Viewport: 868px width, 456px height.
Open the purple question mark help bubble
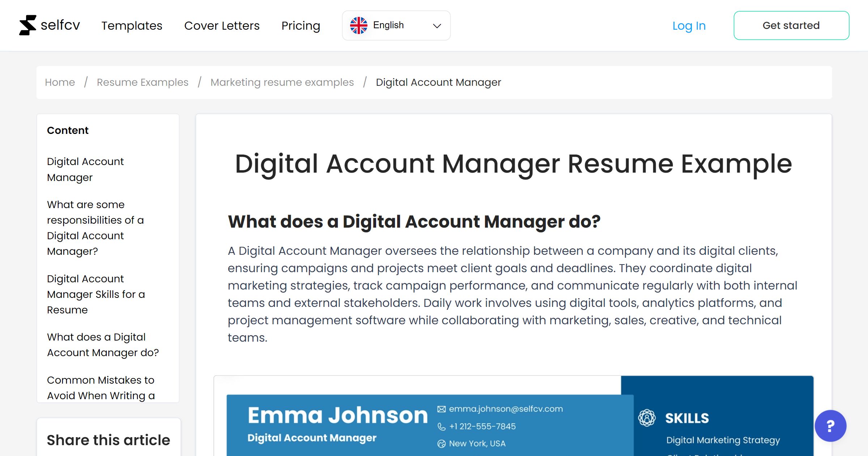click(x=830, y=426)
